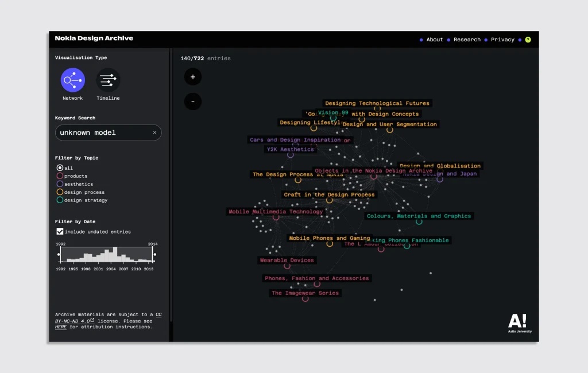
Task: Zoom in with the plus button
Action: (x=192, y=77)
